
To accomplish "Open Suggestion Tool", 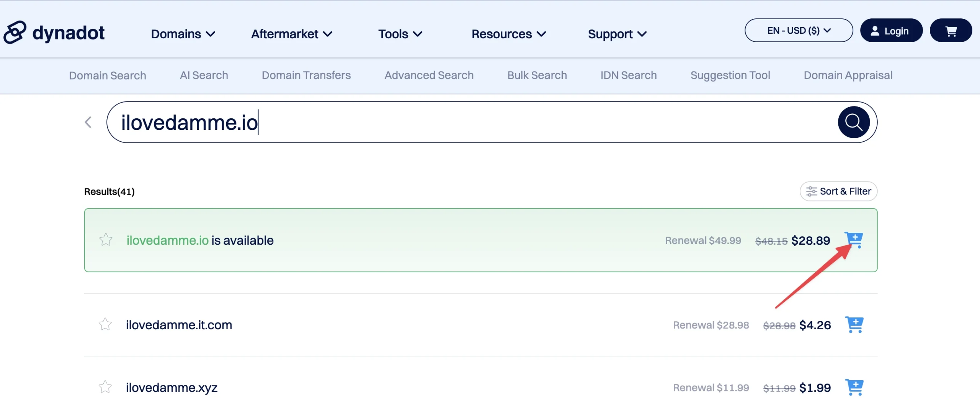I will point(730,75).
